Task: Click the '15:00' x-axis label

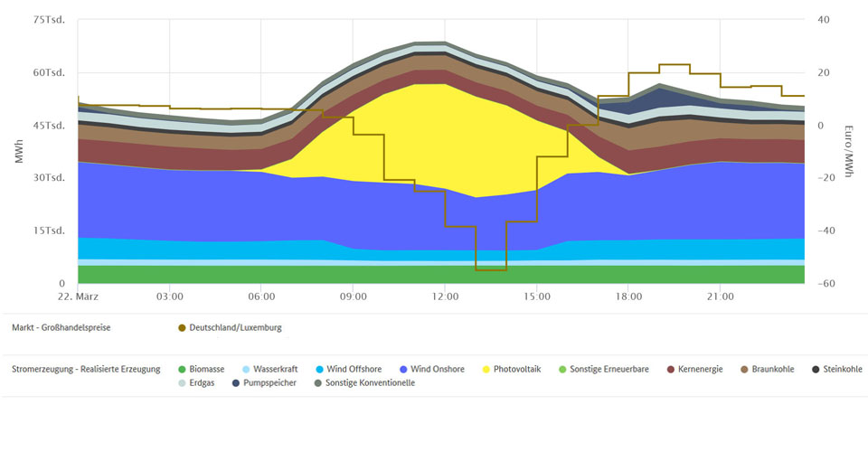Action: (x=537, y=297)
